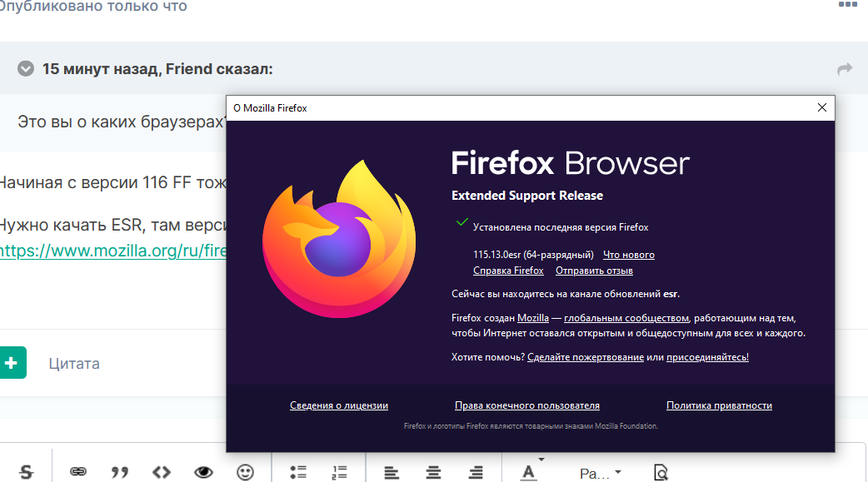
Task: Open Права конечного пользователя link
Action: [527, 405]
